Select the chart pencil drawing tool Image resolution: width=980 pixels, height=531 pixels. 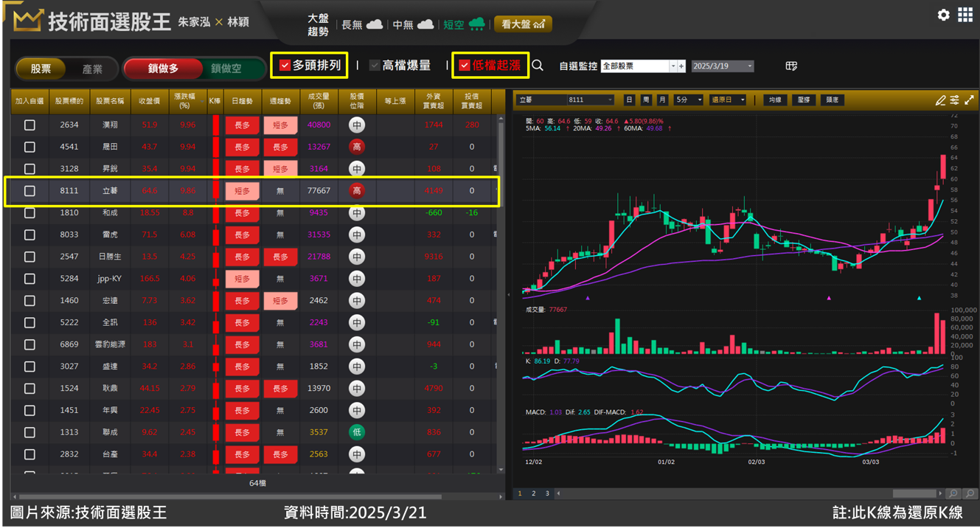click(940, 100)
